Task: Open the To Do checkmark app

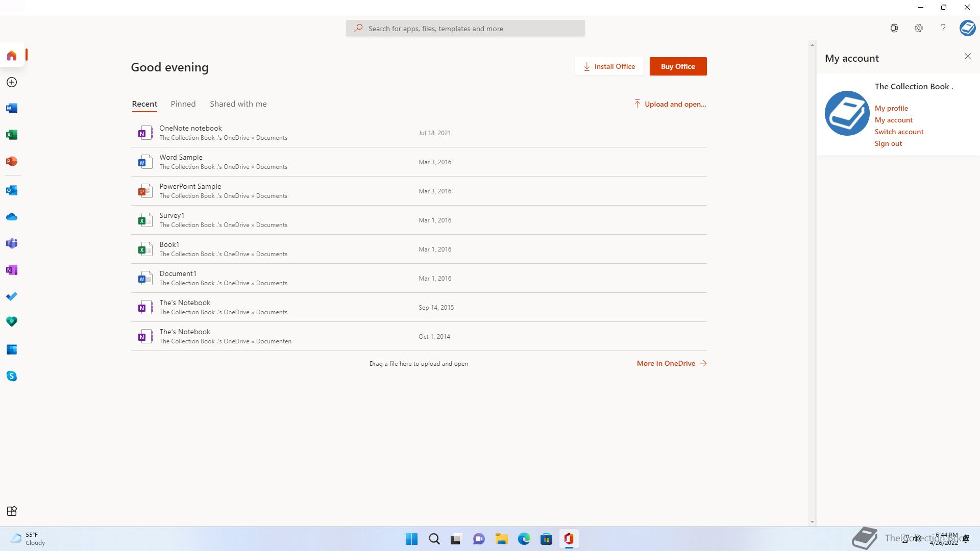Action: coord(12,296)
